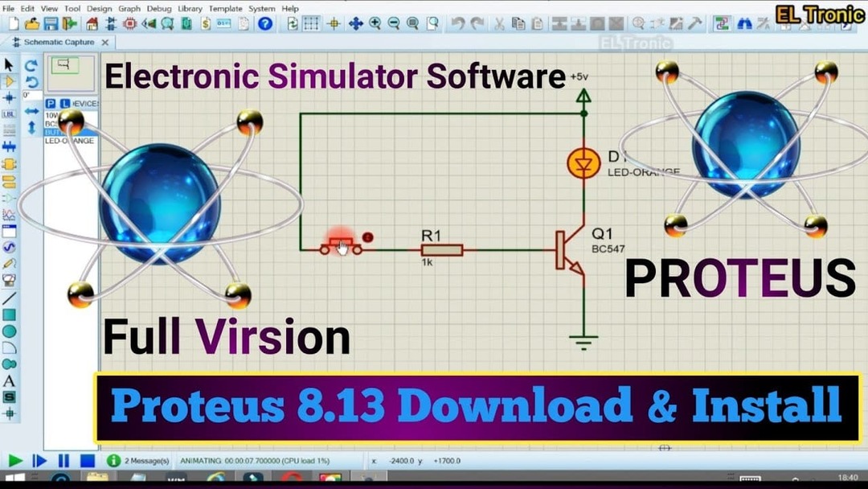Choose the Junction Dot Mode tool

[9, 98]
